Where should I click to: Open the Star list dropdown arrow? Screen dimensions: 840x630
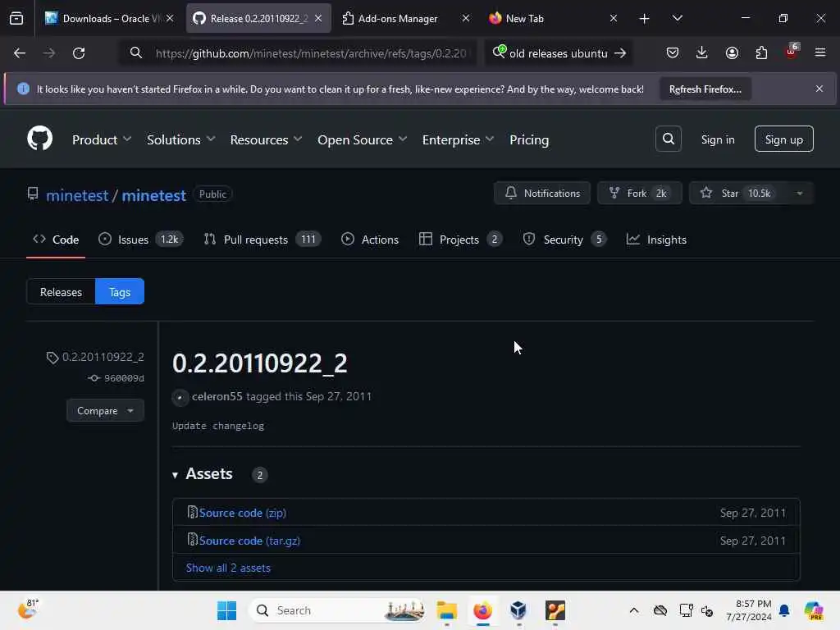point(799,193)
